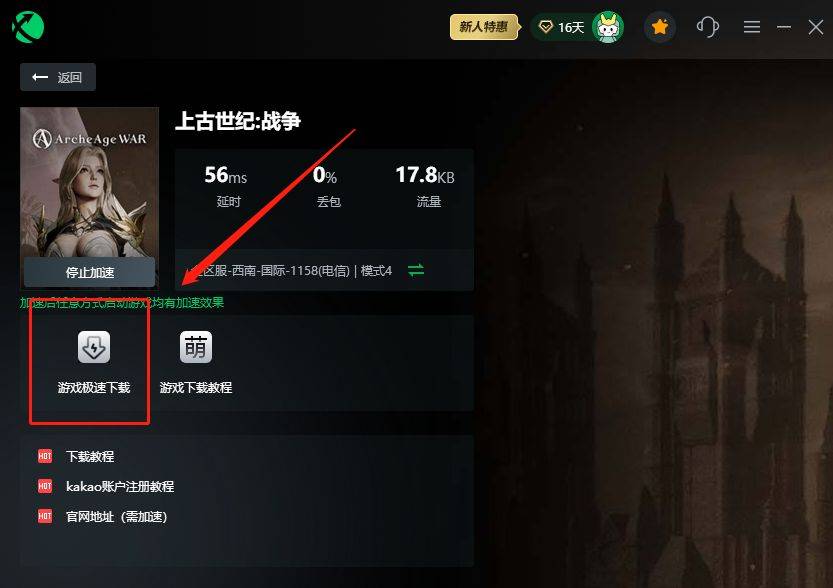Viewport: 833px width, 588px height.
Task: Open the 16天 membership diamond badge
Action: (x=561, y=27)
